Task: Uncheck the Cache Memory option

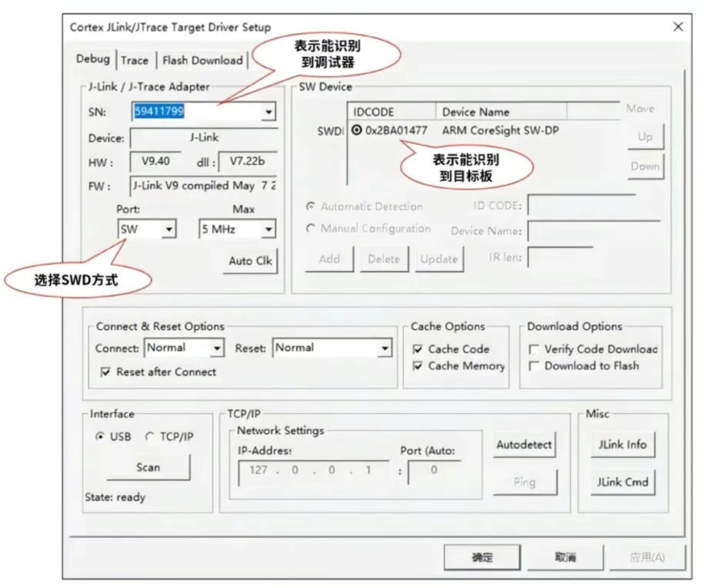Action: (x=416, y=366)
